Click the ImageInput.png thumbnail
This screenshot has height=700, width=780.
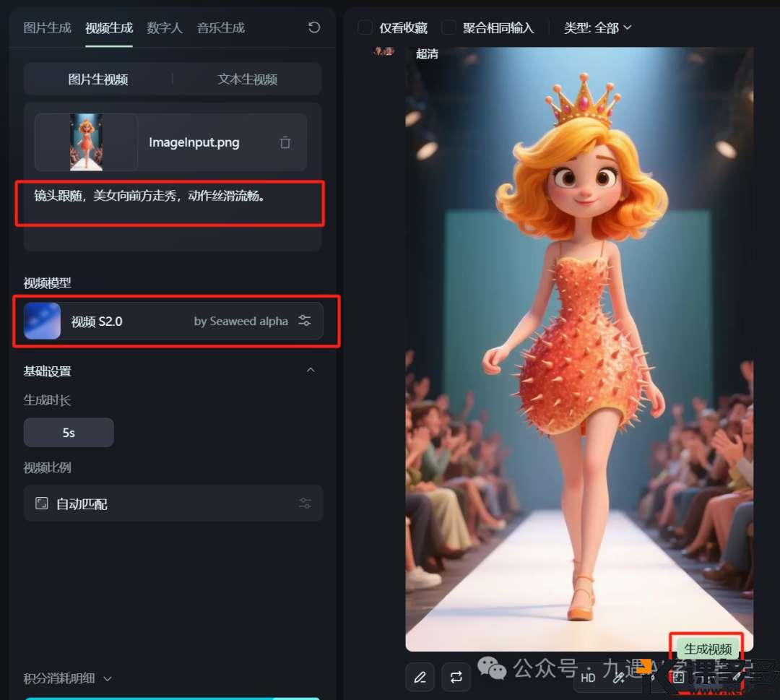click(x=86, y=142)
